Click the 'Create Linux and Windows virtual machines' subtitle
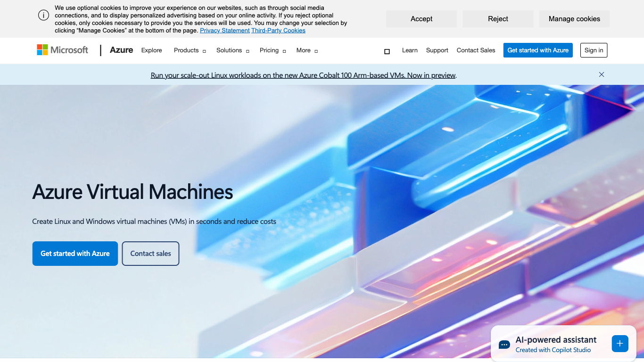The height and width of the screenshot is (362, 644). point(154,222)
